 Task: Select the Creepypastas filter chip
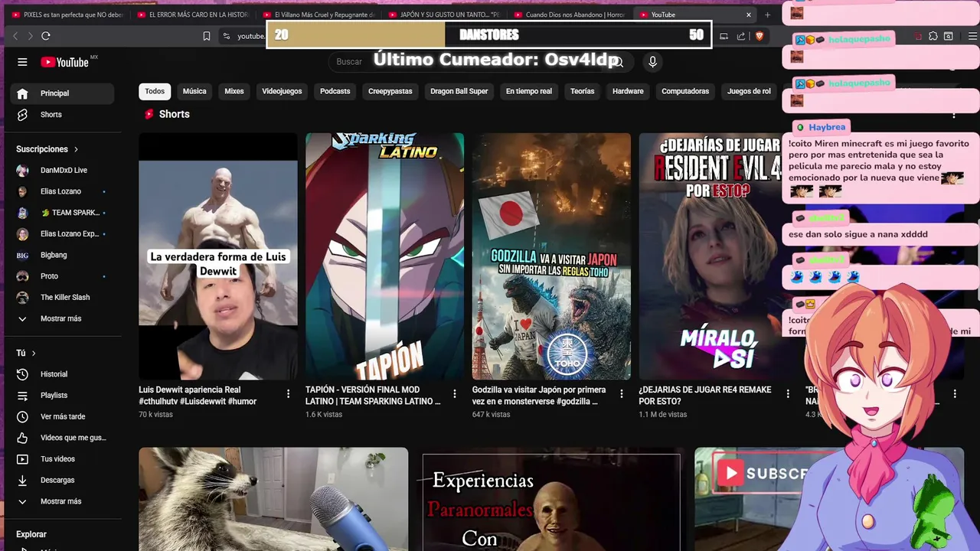click(x=390, y=91)
